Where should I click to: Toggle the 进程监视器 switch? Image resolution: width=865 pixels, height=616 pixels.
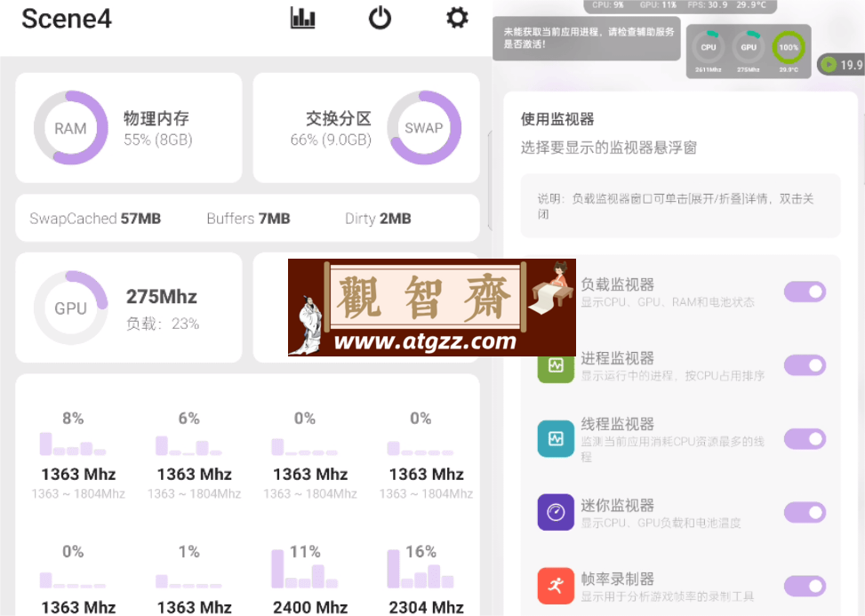click(805, 365)
